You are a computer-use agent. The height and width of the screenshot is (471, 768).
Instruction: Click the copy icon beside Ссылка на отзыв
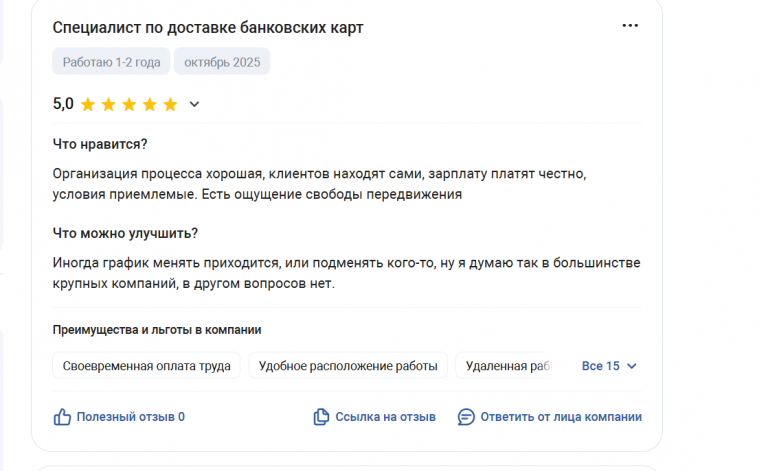click(321, 417)
